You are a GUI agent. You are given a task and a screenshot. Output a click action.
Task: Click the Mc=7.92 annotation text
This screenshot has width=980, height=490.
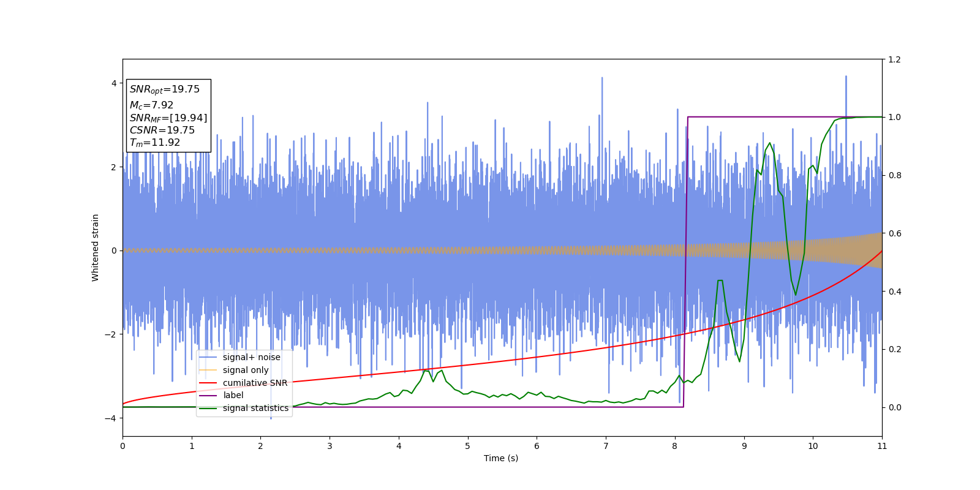tap(151, 105)
